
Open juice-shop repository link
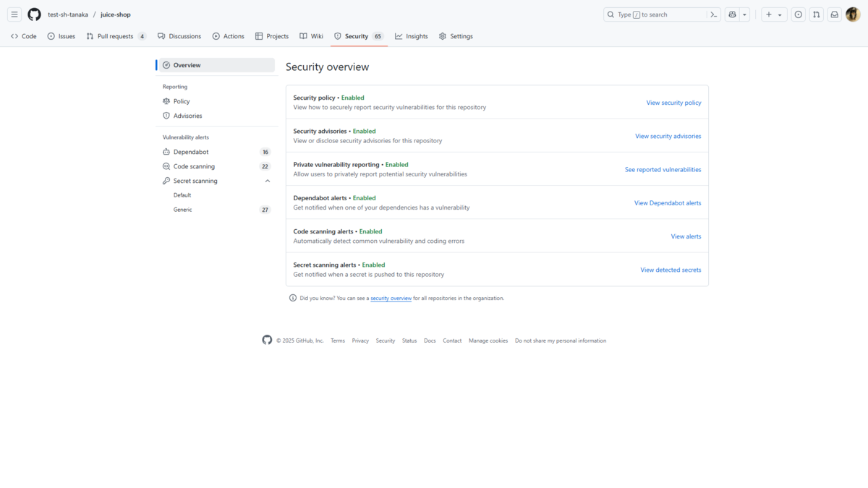tap(116, 14)
